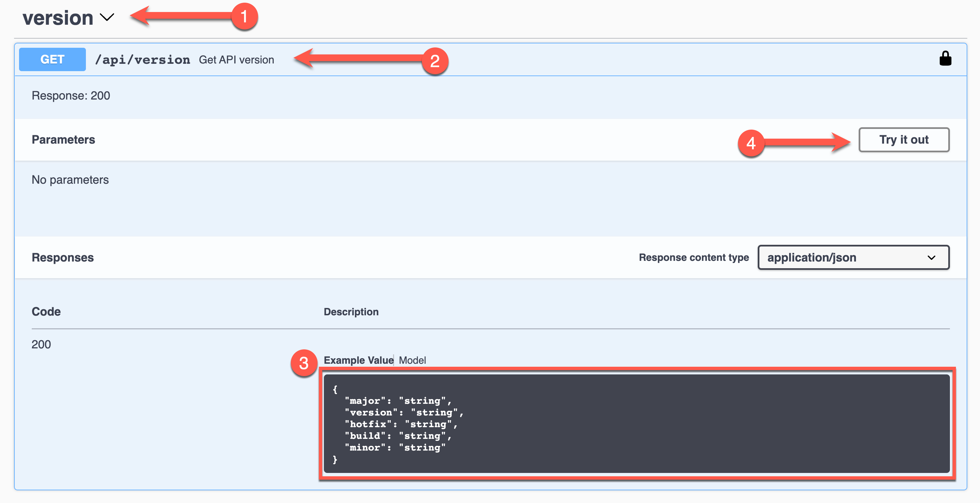980x503 pixels.
Task: Click the Responses section header
Action: [x=63, y=258]
